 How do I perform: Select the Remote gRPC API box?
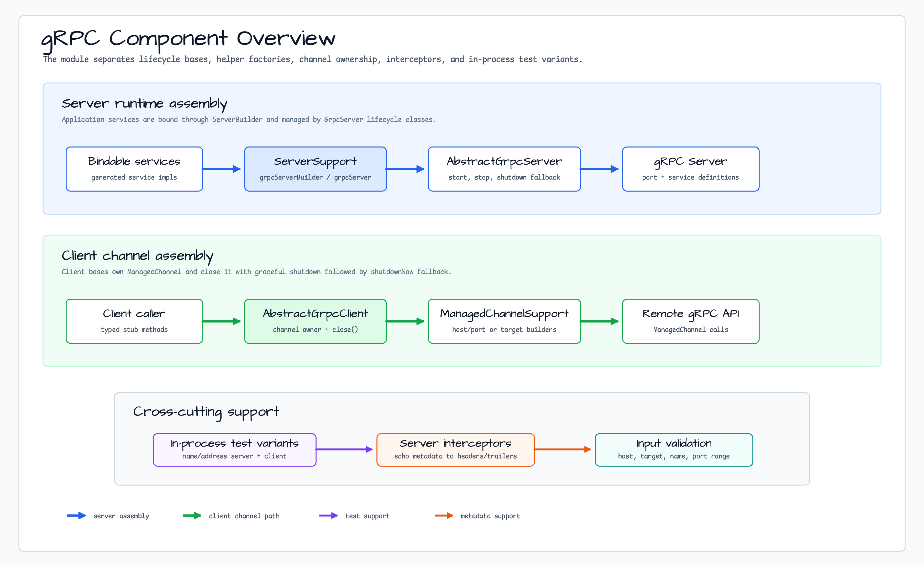click(691, 321)
